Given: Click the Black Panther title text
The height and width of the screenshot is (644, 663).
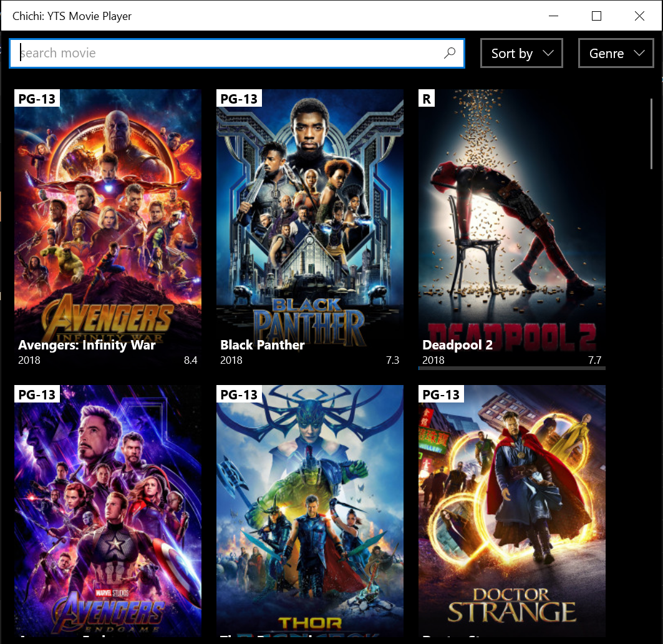Looking at the screenshot, I should tap(262, 345).
